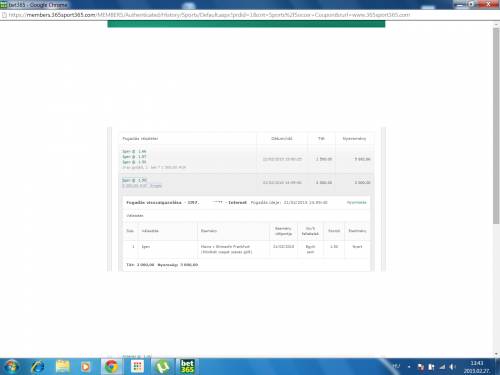
Task: Click the volume speaker tray icon
Action: pos(452,367)
